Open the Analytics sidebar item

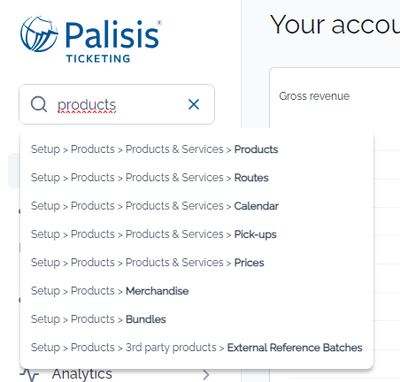[82, 375]
